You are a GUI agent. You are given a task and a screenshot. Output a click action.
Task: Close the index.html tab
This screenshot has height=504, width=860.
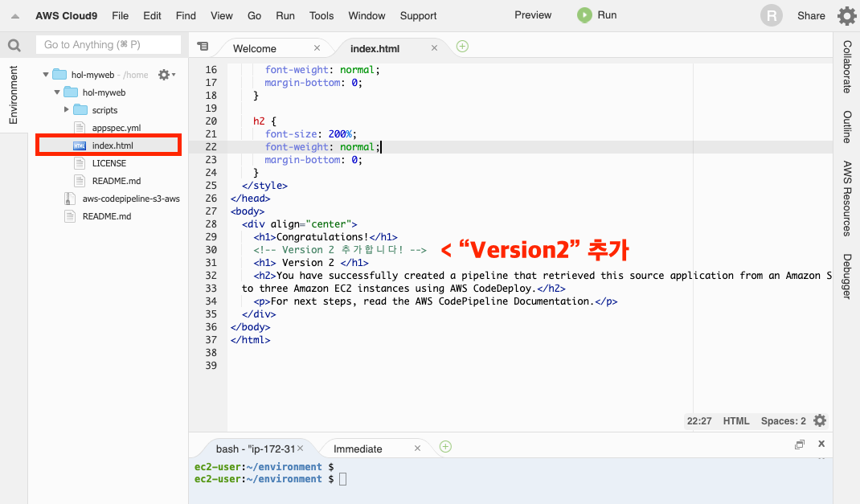(x=434, y=48)
